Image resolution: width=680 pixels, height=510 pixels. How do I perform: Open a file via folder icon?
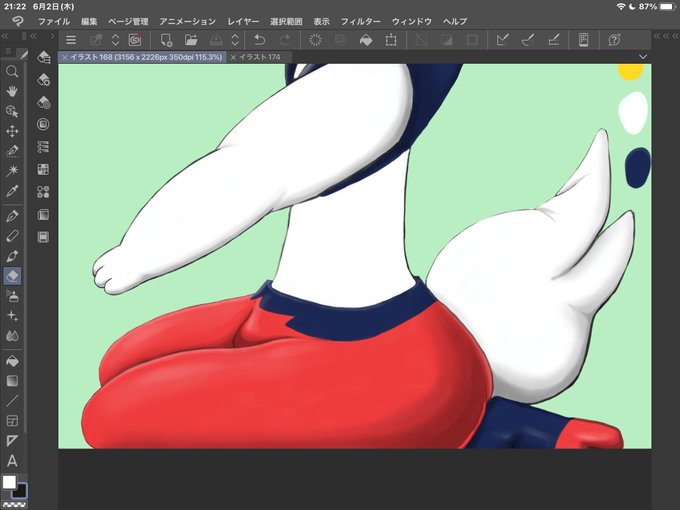pos(191,40)
